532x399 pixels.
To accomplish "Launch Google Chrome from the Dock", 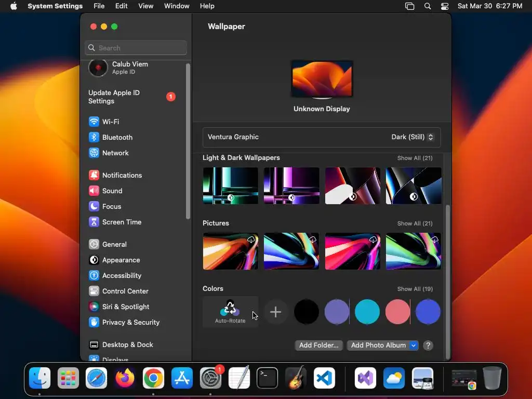I will pos(153,378).
